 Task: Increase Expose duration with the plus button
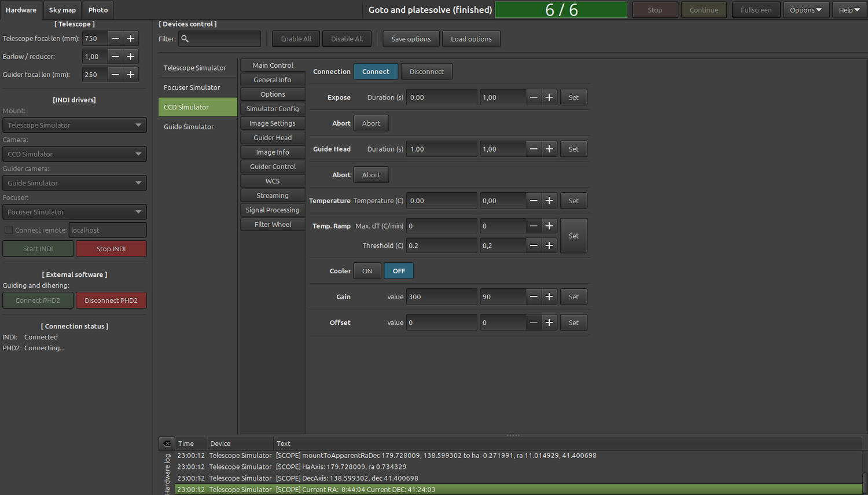[549, 97]
